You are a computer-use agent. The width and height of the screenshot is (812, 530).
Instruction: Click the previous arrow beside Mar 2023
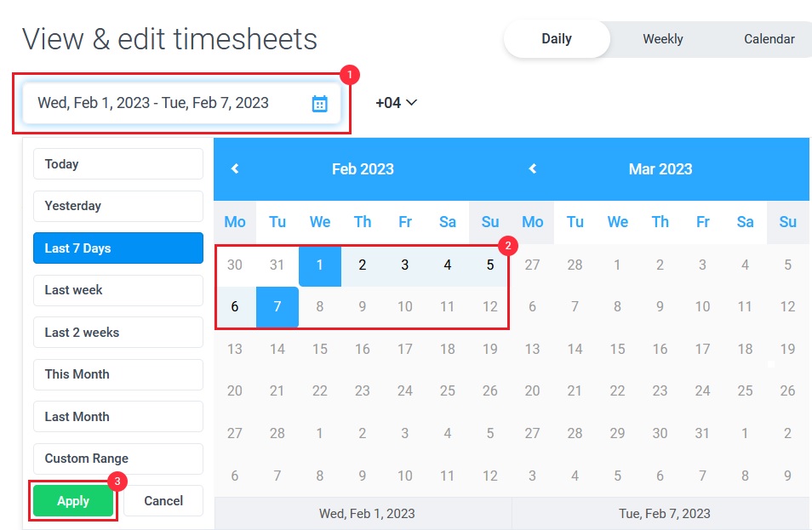532,168
